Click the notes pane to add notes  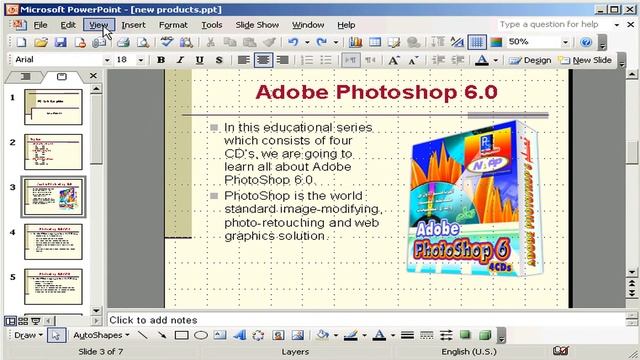point(366,320)
